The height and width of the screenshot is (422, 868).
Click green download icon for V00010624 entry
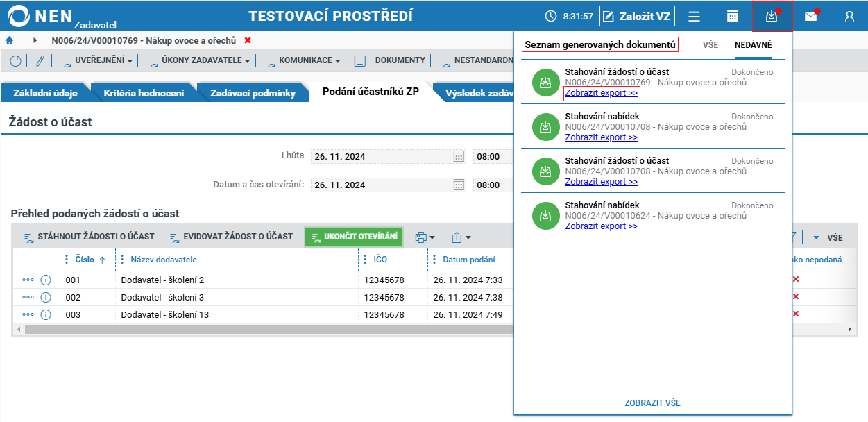pyautogui.click(x=545, y=216)
